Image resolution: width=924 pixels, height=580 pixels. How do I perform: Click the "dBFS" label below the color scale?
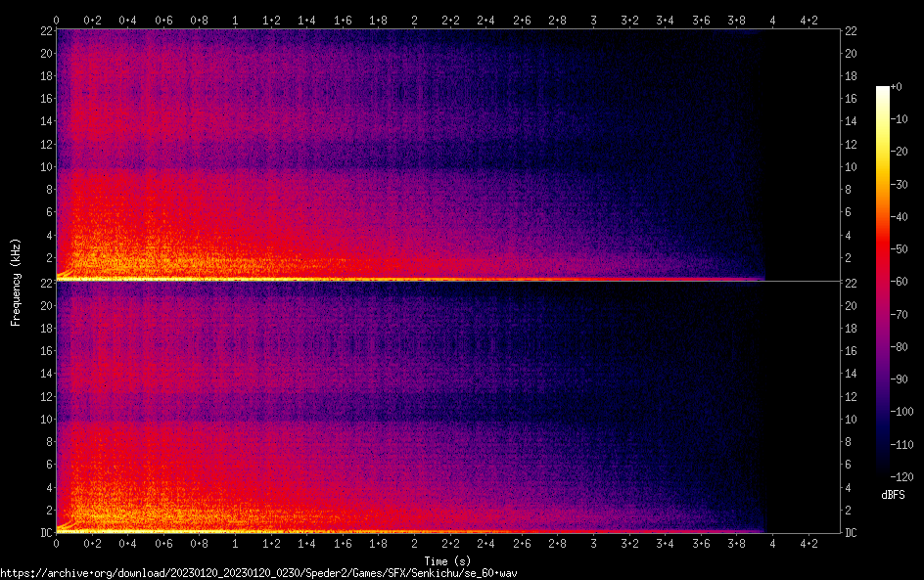tap(893, 495)
